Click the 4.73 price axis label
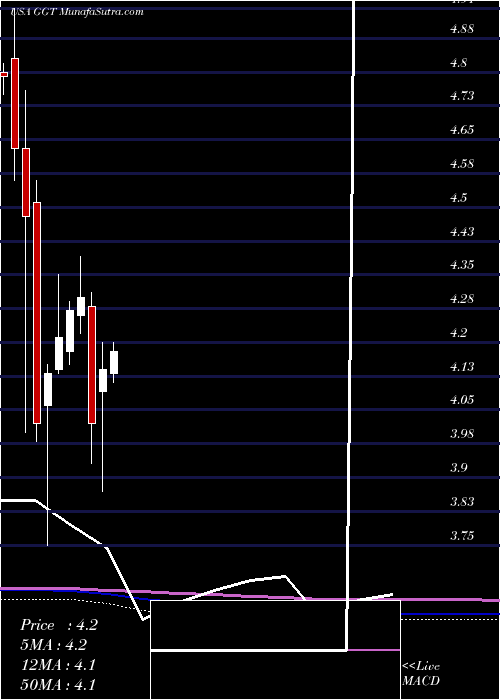The height and width of the screenshot is (700, 500). [462, 96]
